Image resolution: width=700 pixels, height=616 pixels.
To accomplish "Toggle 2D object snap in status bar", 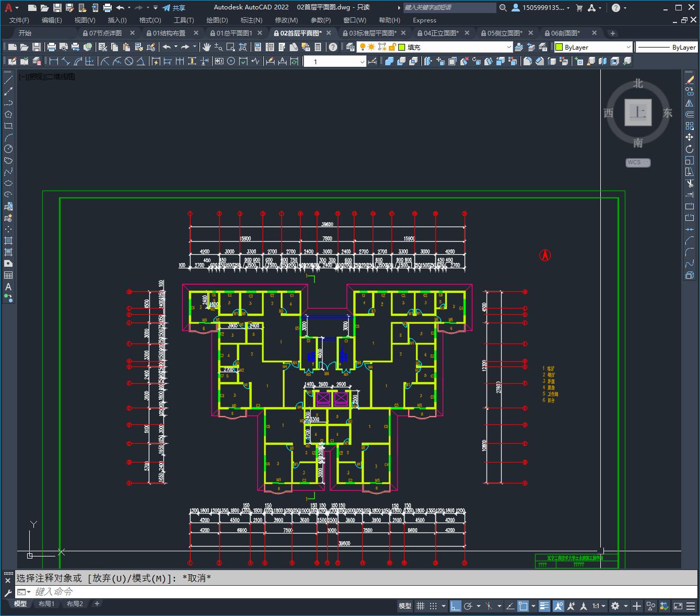I will (x=523, y=606).
